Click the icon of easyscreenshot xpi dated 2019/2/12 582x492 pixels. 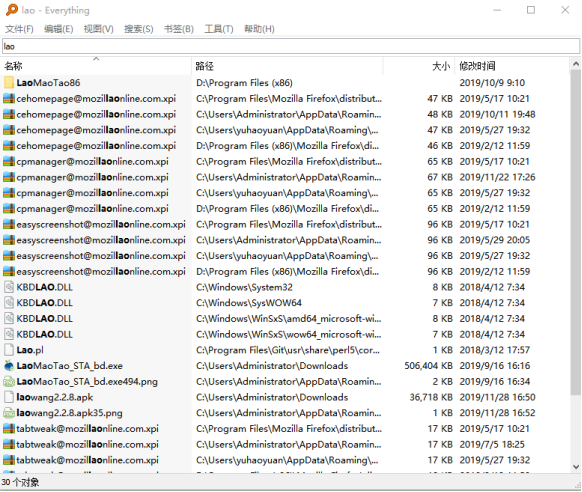click(x=9, y=272)
